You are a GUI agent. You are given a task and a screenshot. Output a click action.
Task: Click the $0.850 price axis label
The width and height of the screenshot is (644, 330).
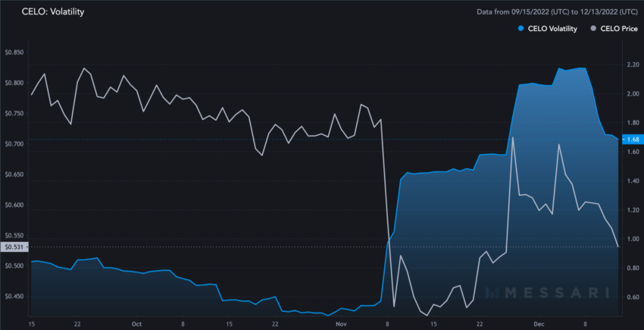[x=14, y=52]
